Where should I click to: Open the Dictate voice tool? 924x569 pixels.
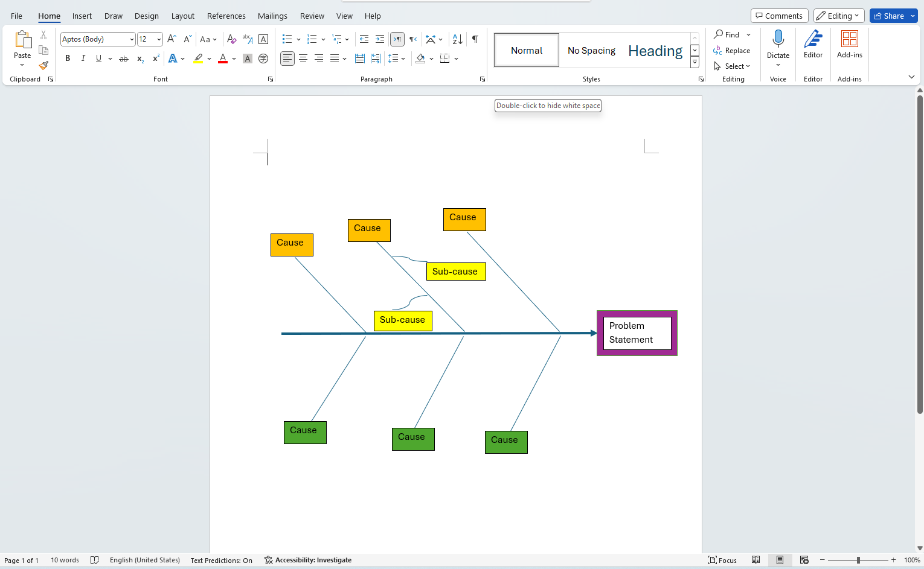click(x=777, y=45)
